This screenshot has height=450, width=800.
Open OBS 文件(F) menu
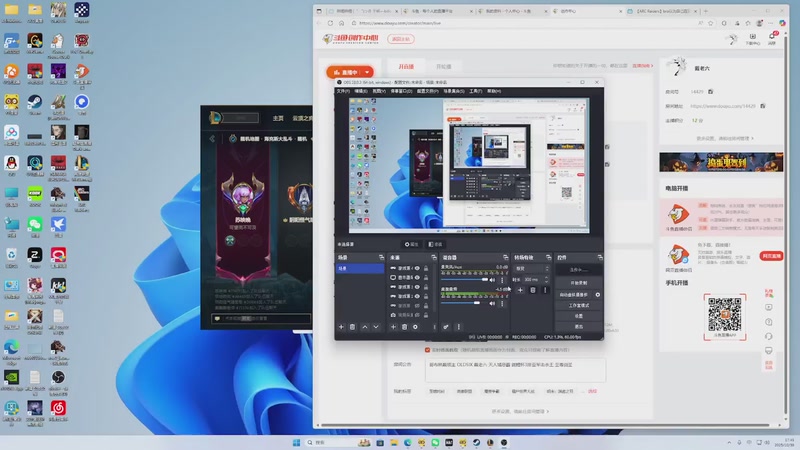343,91
